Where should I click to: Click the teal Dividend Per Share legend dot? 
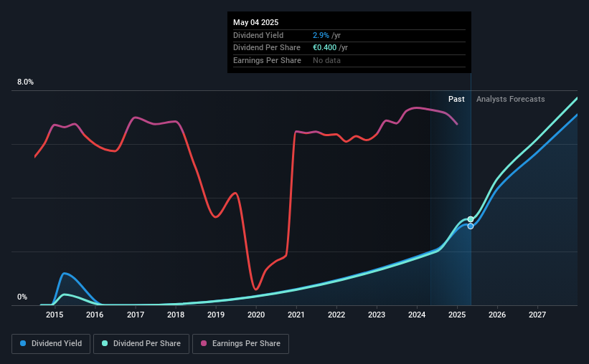coord(105,343)
